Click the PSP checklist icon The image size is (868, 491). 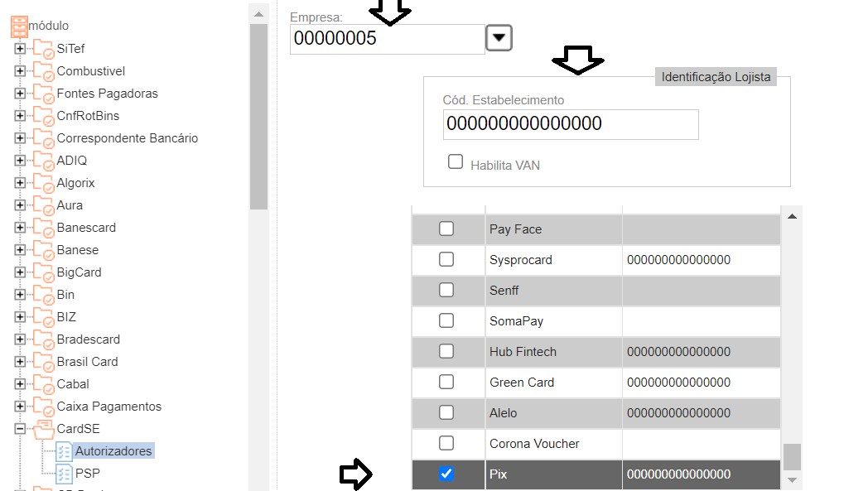click(x=64, y=474)
